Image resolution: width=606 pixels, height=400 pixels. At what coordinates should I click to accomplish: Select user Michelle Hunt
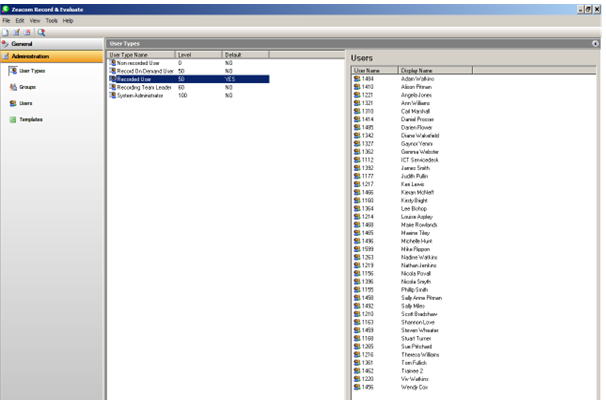[x=416, y=241]
